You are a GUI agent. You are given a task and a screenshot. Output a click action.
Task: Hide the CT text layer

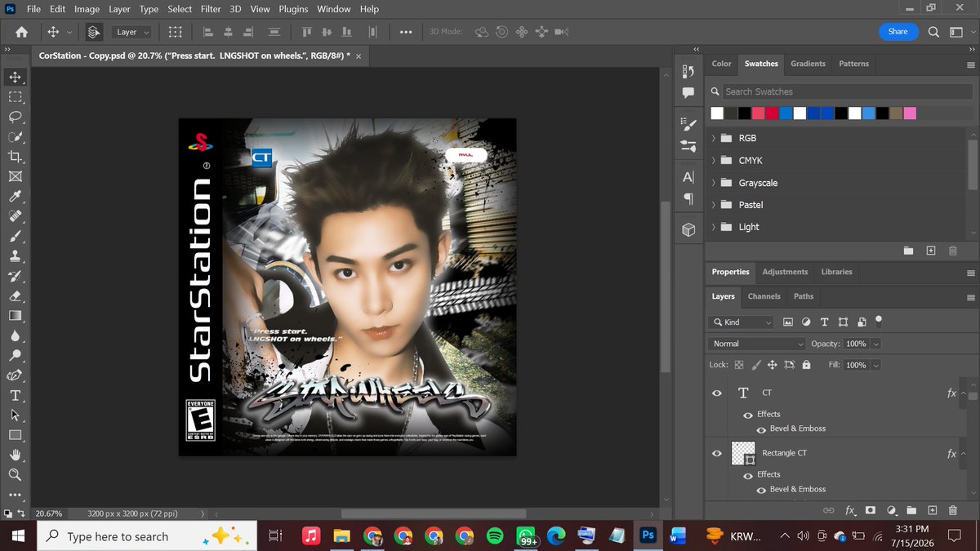point(717,393)
